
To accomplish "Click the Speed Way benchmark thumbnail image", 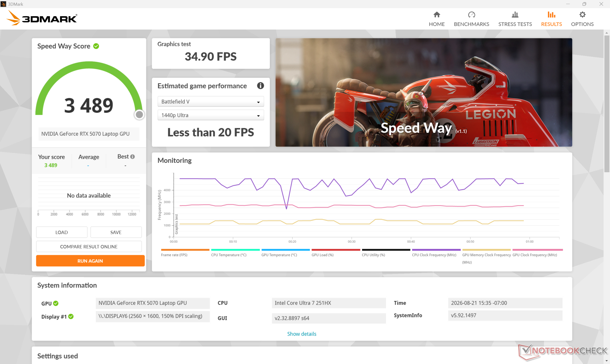I will coord(424,92).
